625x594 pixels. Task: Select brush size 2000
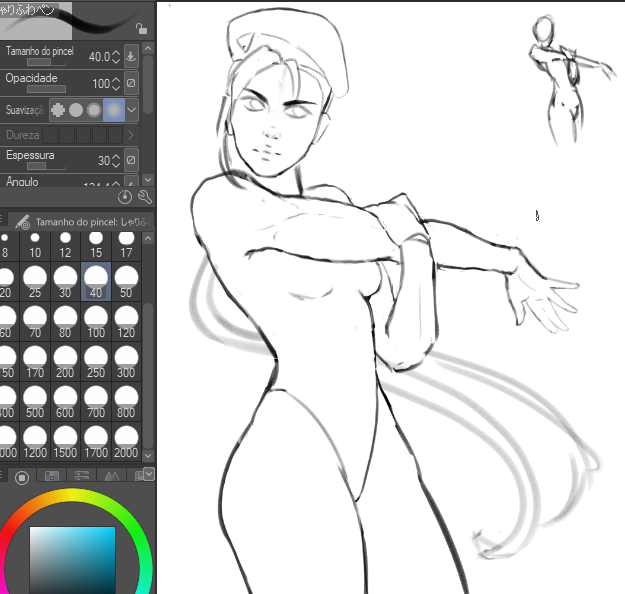pos(126,441)
